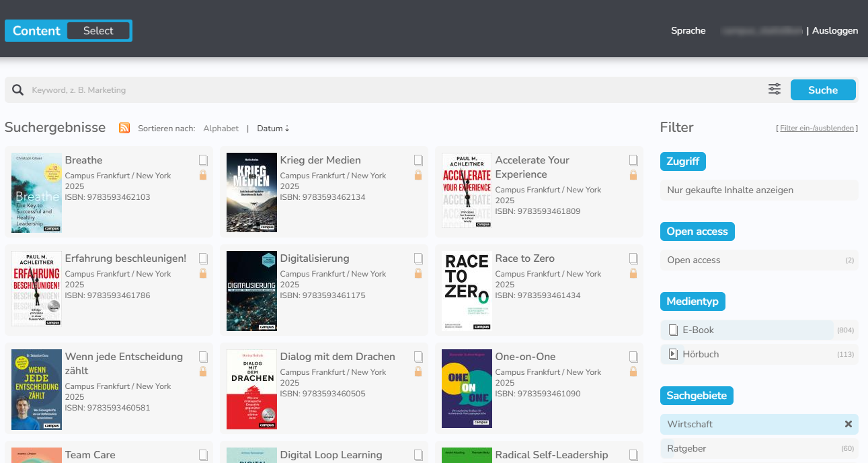The width and height of the screenshot is (868, 463).
Task: Select the Ratgeber subject filter
Action: pos(759,448)
